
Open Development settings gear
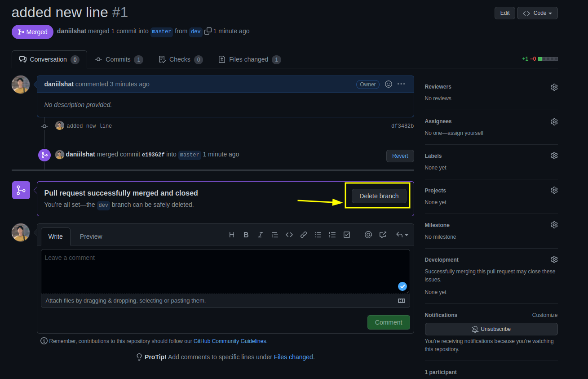[554, 259]
